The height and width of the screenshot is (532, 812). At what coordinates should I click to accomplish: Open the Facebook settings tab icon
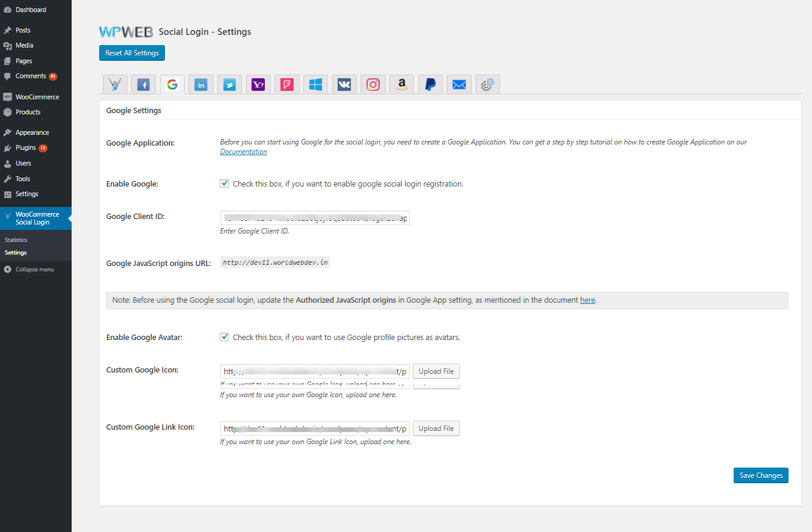[144, 85]
